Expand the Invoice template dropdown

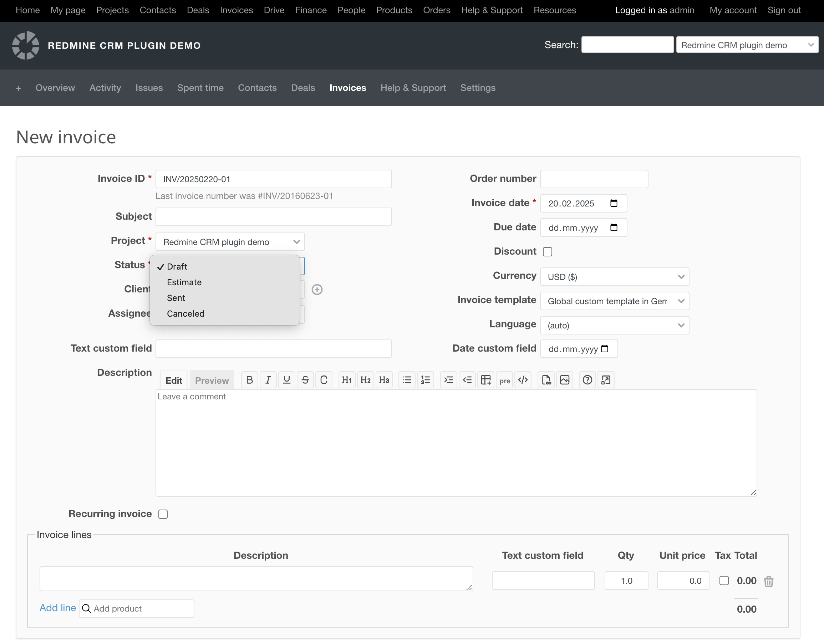(x=614, y=301)
